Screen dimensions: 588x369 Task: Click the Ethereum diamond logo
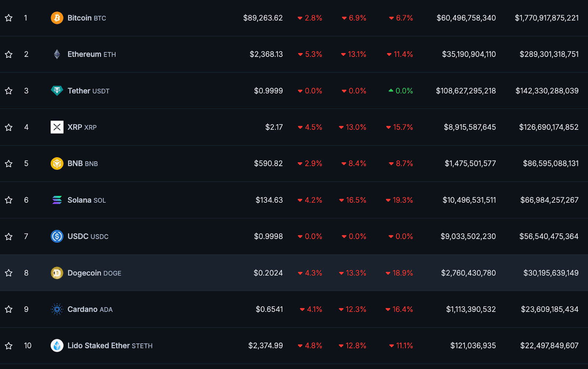click(57, 54)
